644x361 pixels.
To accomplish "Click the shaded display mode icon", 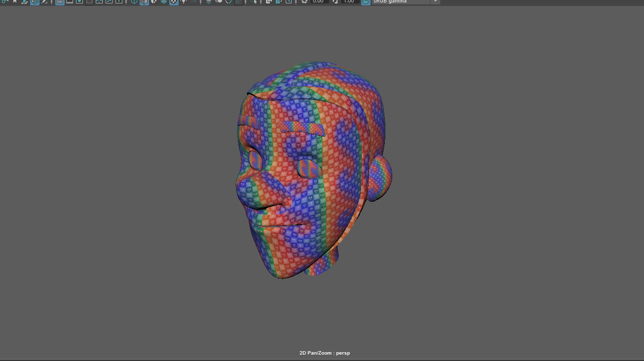I will (x=145, y=2).
